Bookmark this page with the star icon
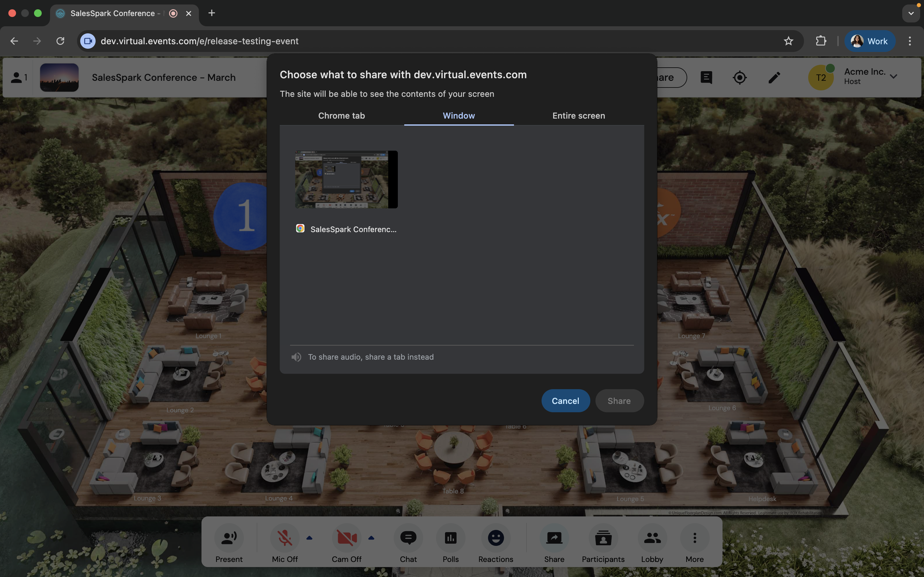This screenshot has width=924, height=577. click(x=789, y=41)
